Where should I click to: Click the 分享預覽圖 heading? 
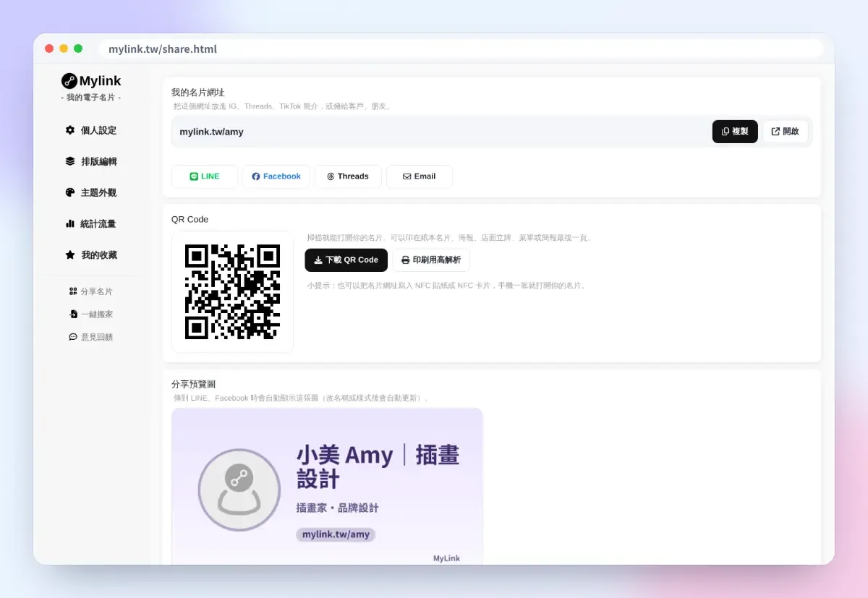pyautogui.click(x=193, y=384)
